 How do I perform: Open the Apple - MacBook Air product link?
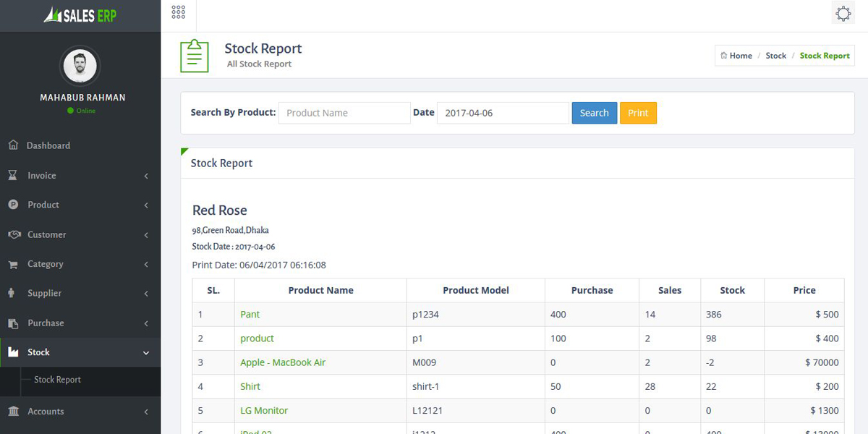283,362
